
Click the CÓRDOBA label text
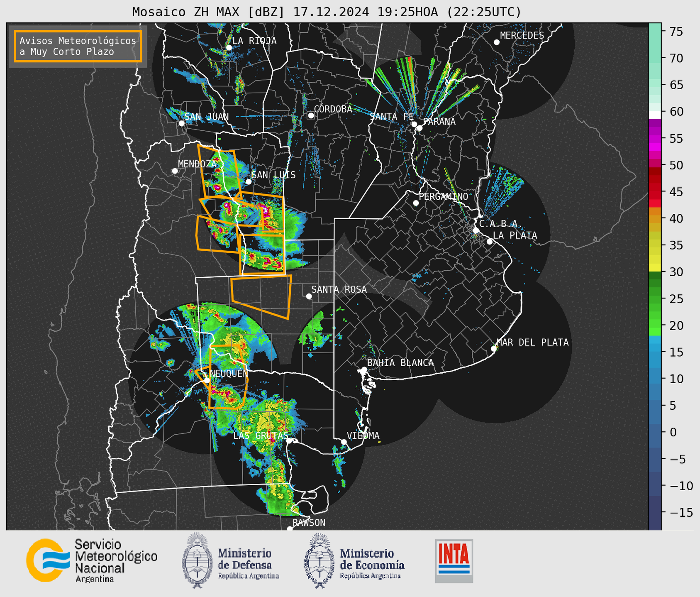[333, 109]
